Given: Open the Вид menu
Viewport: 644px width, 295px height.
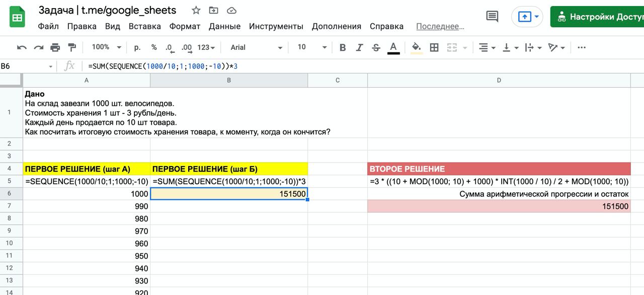Looking at the screenshot, I should tap(113, 26).
